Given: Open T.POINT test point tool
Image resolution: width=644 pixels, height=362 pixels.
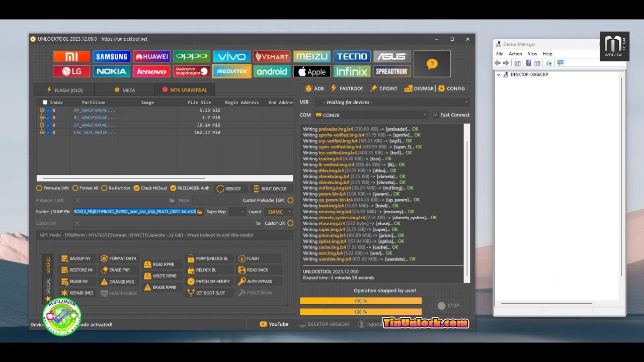Looking at the screenshot, I should point(384,88).
